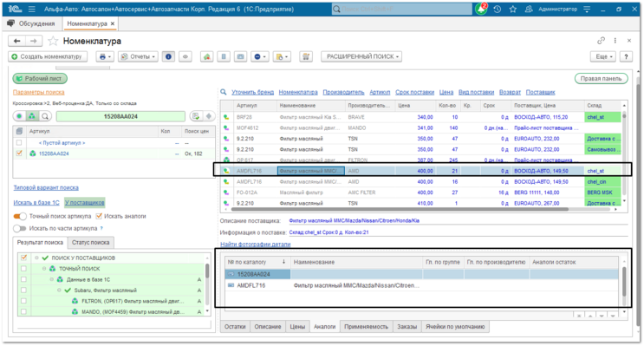Open the Отчеты dropdown
The width and height of the screenshot is (644, 346).
click(x=138, y=56)
